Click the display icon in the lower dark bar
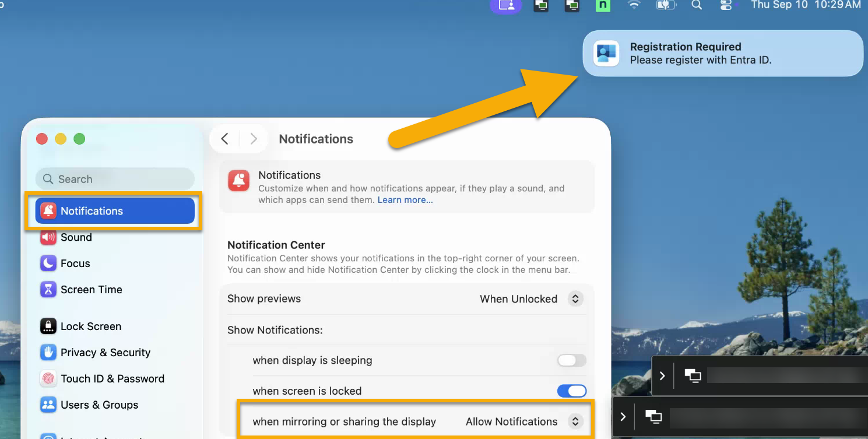Image resolution: width=868 pixels, height=439 pixels. 654,417
